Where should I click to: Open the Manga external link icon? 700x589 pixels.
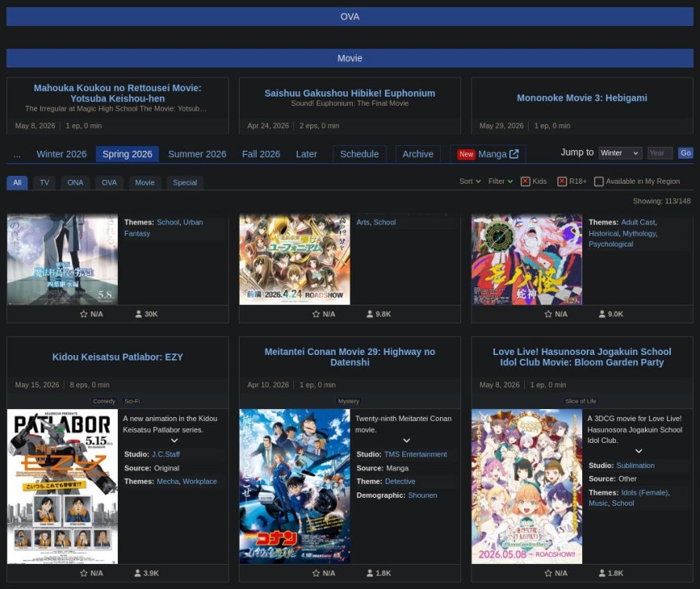pyautogui.click(x=514, y=155)
